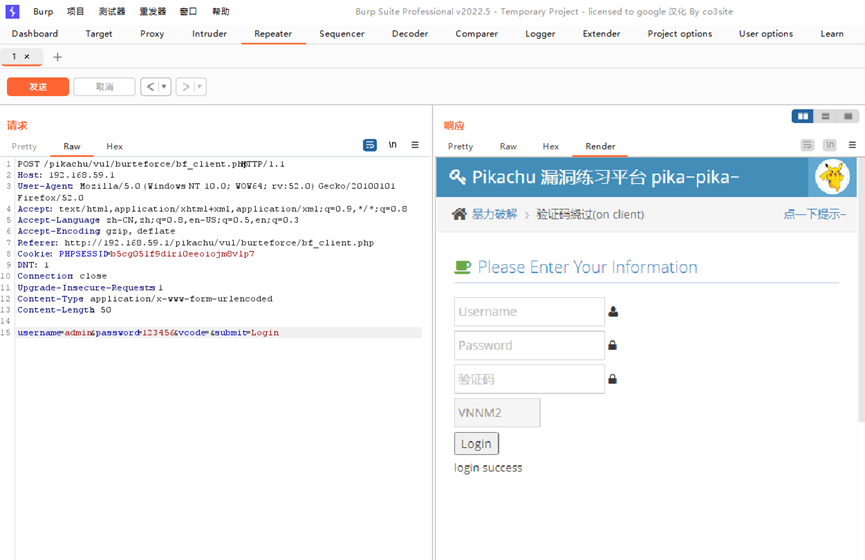
Task: Open the 测试器 menu
Action: point(112,12)
